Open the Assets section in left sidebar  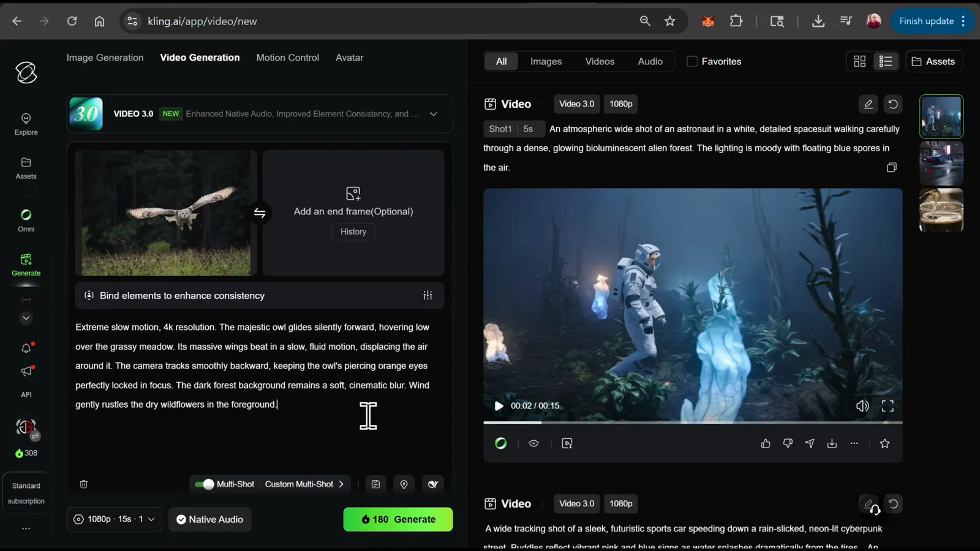[x=26, y=168]
